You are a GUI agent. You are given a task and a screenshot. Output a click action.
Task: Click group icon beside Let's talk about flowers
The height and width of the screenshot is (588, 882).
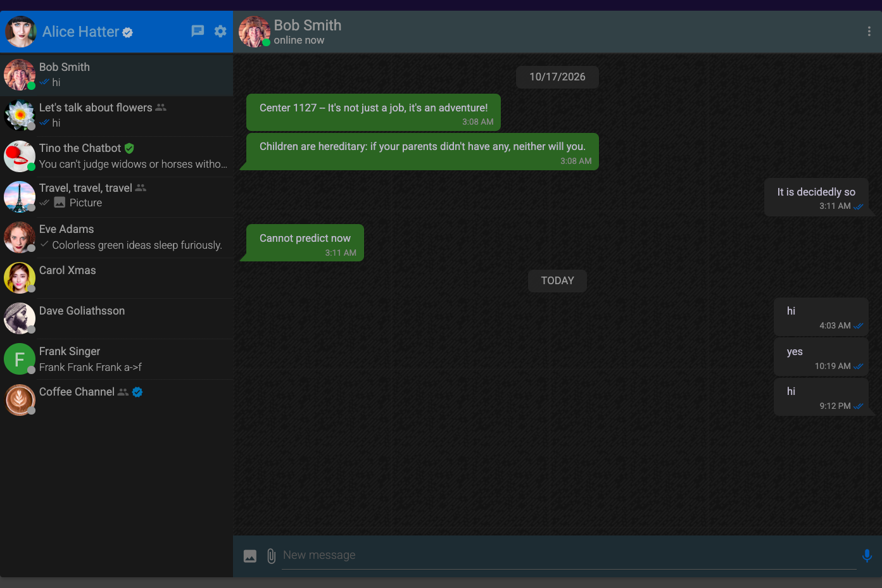tap(161, 108)
